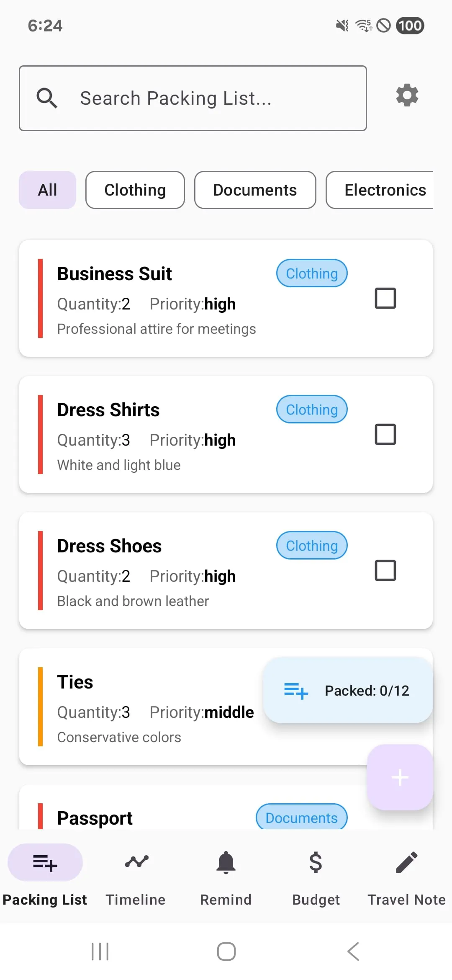Open the Timeline tab icon
Screen dimensions: 452x980
(136, 862)
